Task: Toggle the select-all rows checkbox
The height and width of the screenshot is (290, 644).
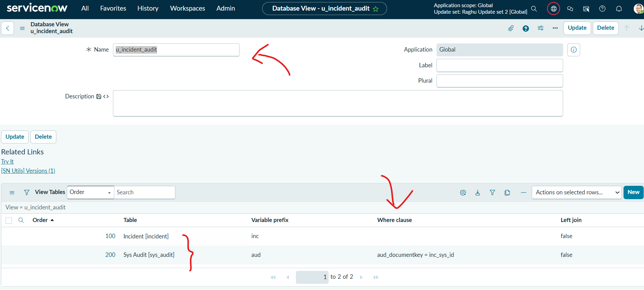Action: 9,220
